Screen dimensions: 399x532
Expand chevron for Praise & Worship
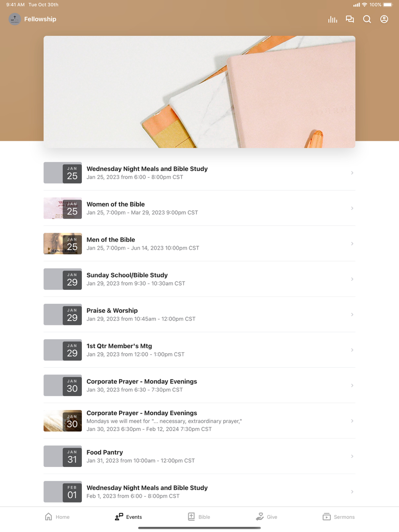(x=352, y=315)
